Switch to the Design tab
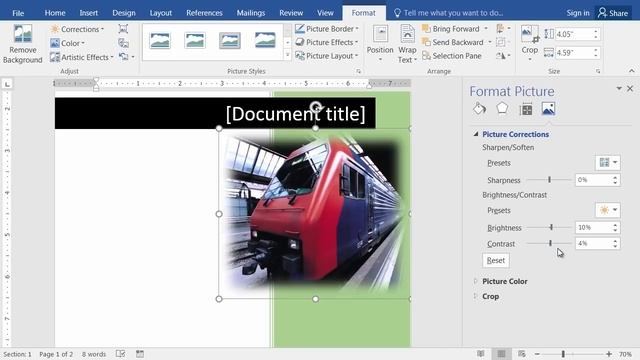 (x=124, y=13)
